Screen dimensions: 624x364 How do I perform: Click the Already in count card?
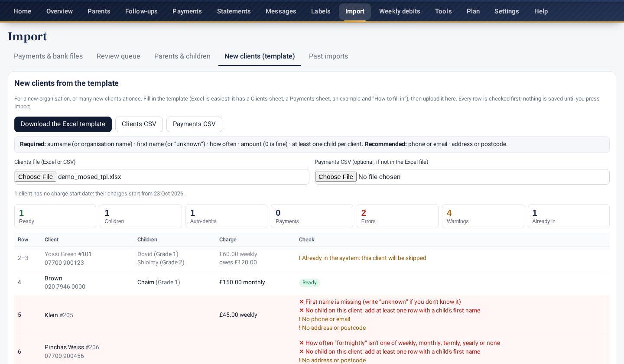click(569, 216)
